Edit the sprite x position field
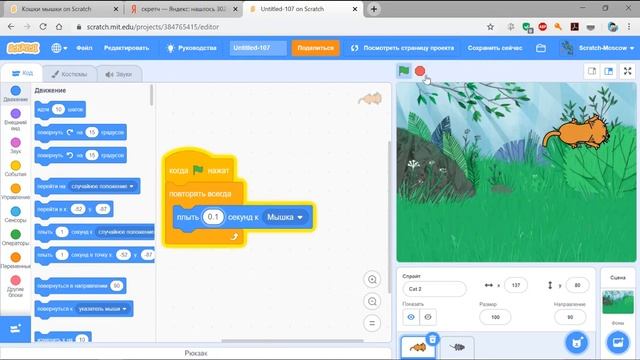Image resolution: width=640 pixels, height=360 pixels. tap(516, 285)
